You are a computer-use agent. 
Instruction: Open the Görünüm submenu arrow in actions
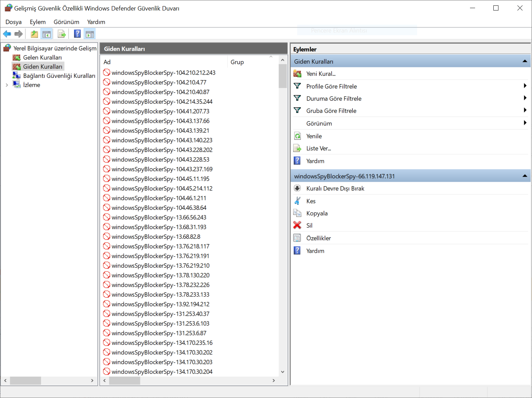pos(525,123)
